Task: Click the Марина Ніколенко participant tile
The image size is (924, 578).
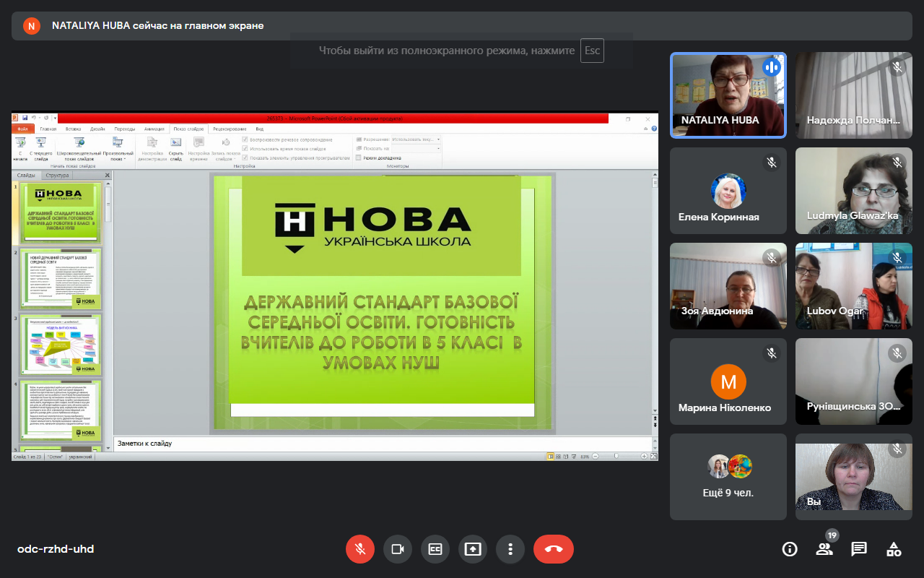Action: (x=728, y=381)
